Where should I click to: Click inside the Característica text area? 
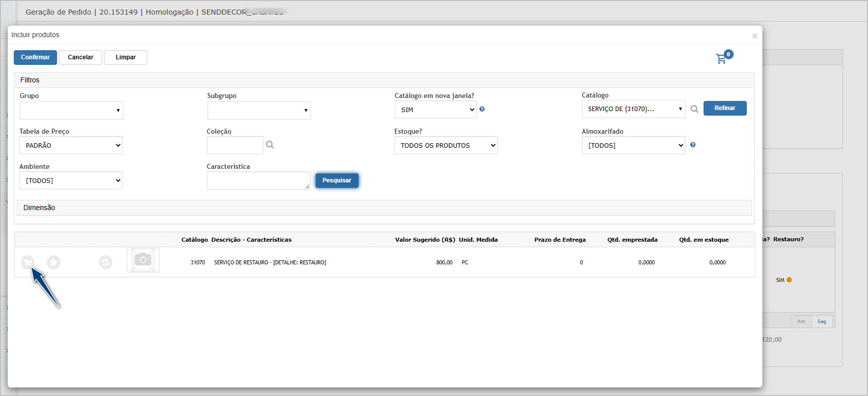pyautogui.click(x=259, y=181)
